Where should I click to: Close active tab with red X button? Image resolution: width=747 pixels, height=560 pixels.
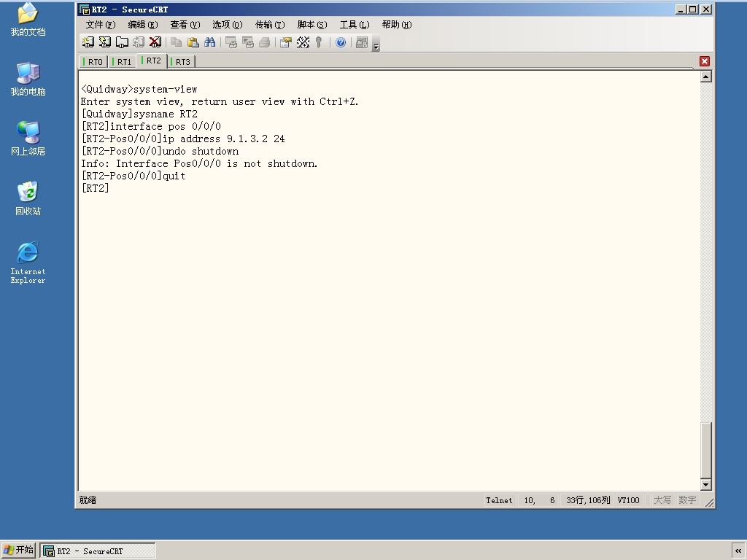(x=705, y=61)
